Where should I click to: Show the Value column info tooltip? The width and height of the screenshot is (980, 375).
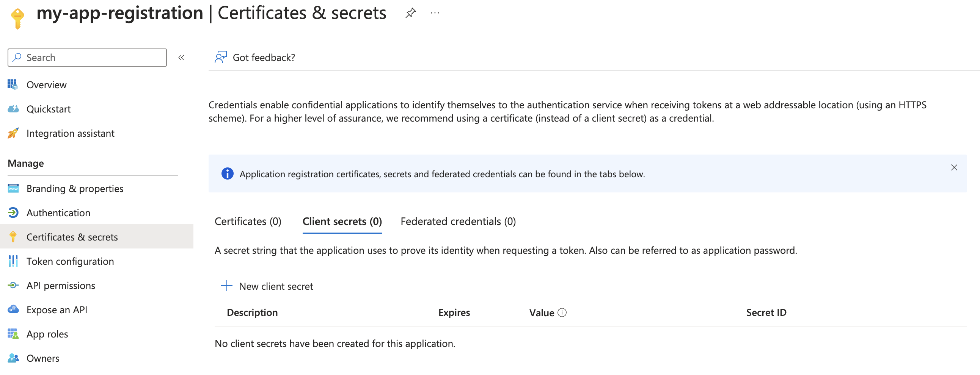click(x=562, y=312)
